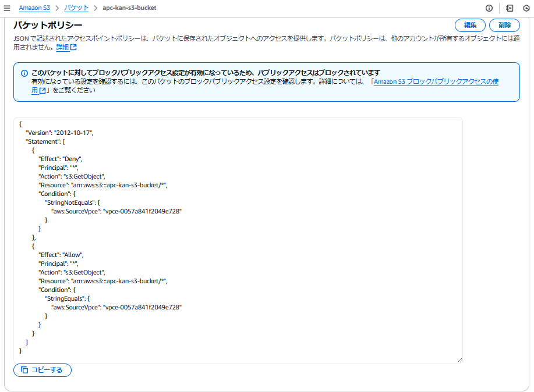Image resolution: width=534 pixels, height=392 pixels.
Task: Click the info icon in the blue alert
Action: [24, 73]
